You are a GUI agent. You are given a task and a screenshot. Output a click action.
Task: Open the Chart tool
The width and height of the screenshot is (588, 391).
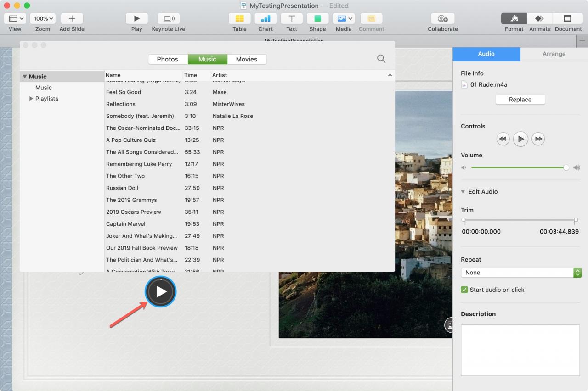[x=266, y=19]
